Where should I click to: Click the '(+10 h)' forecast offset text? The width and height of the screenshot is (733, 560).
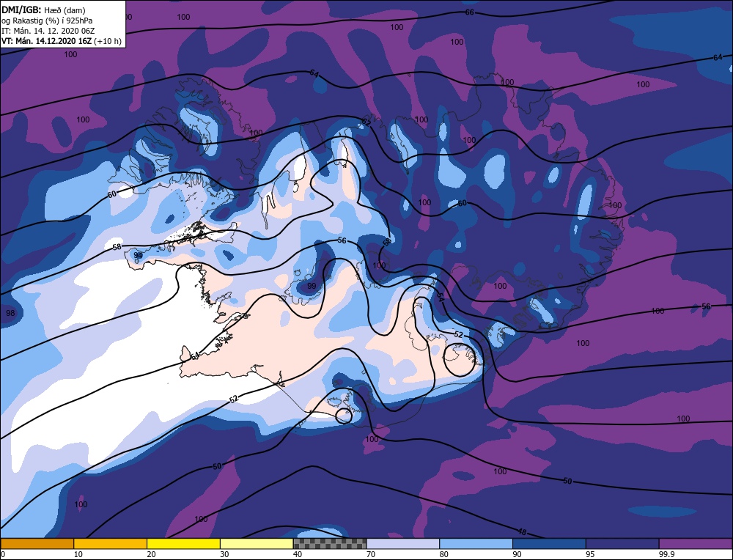(108, 41)
